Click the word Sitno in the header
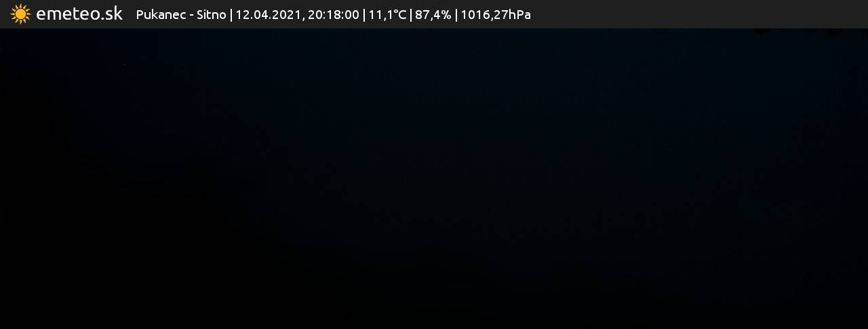This screenshot has width=868, height=329. click(x=212, y=15)
